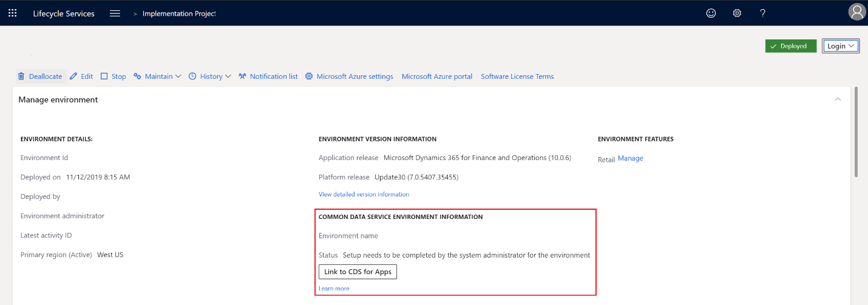Click the Microsoft Azure settings gear icon
868x305 pixels.
point(309,76)
